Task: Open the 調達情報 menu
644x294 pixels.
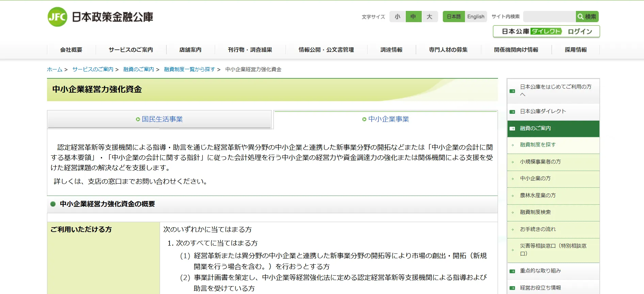Action: [x=391, y=50]
